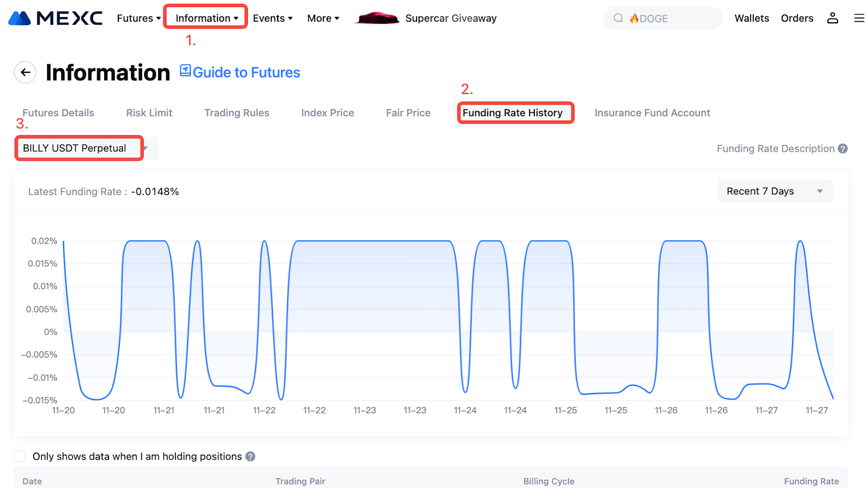
Task: Click the search magnifier icon
Action: [618, 18]
